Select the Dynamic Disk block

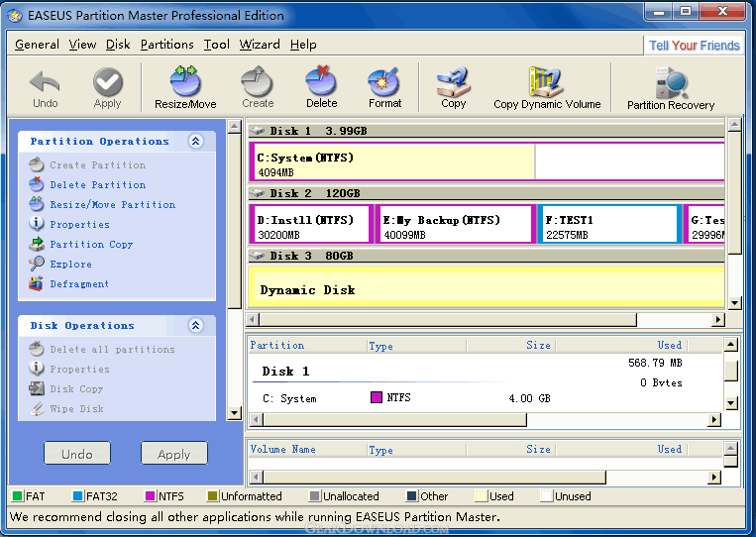click(486, 286)
